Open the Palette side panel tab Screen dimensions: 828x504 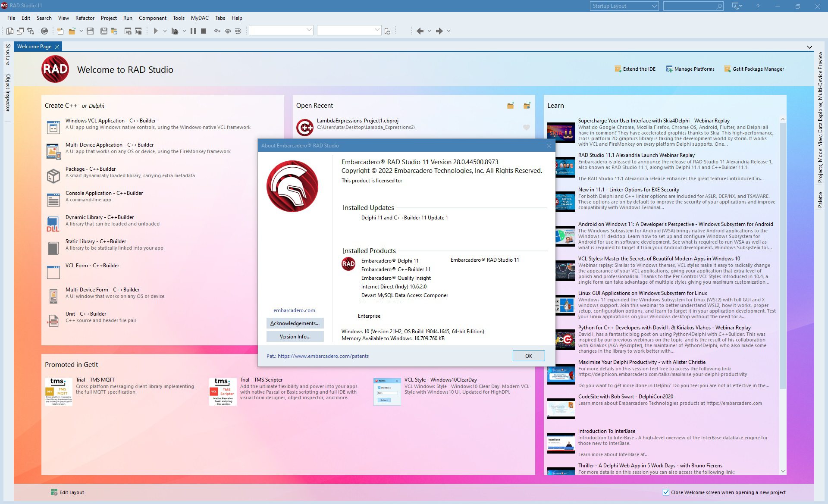(820, 200)
